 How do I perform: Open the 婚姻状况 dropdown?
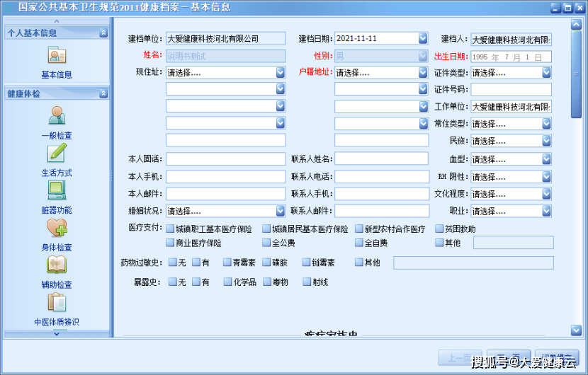click(x=281, y=211)
